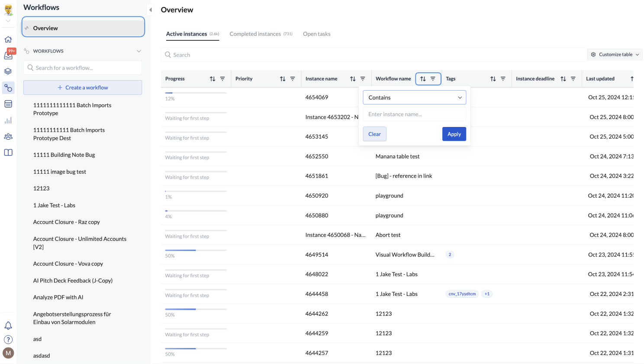The width and height of the screenshot is (644, 364).
Task: Filter the Progress column
Action: (222, 79)
